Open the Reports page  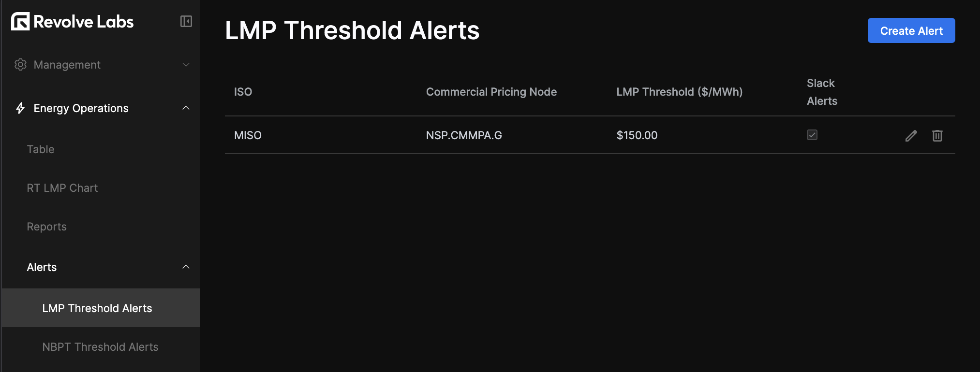46,226
